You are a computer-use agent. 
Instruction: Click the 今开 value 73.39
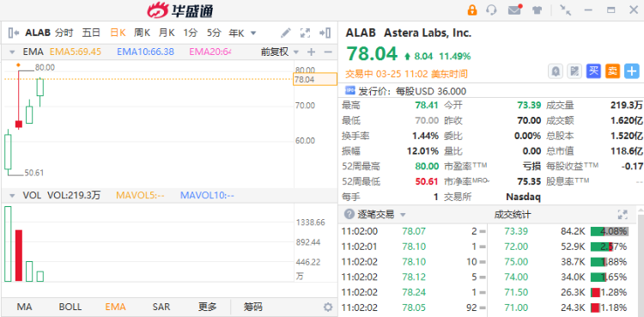pyautogui.click(x=529, y=106)
